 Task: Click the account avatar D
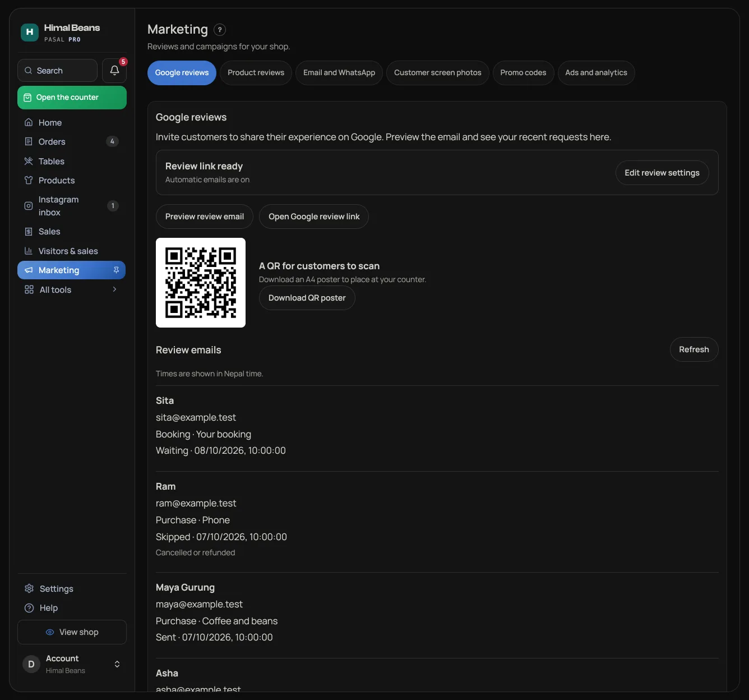coord(31,664)
